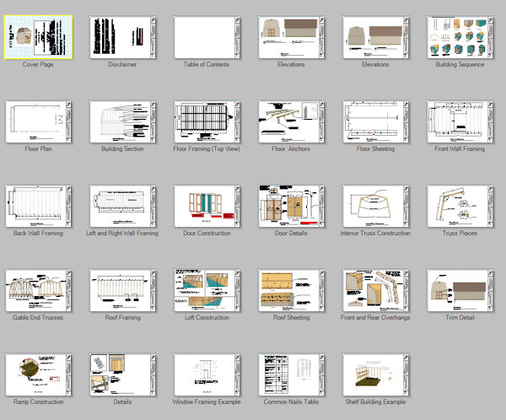Select the Roof Framing thumbnail
Image resolution: width=506 pixels, height=420 pixels.
point(122,291)
